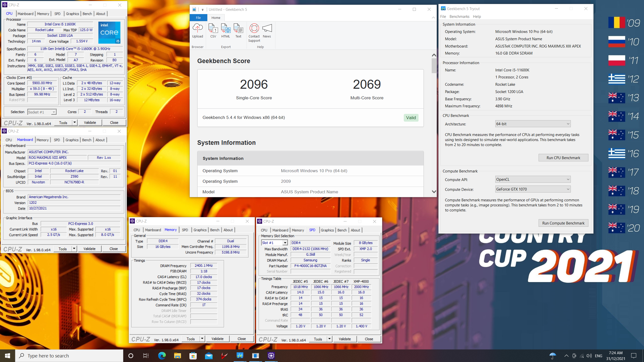Click the Valid badge in Geekbench score
Image resolution: width=644 pixels, height=362 pixels.
(x=411, y=118)
